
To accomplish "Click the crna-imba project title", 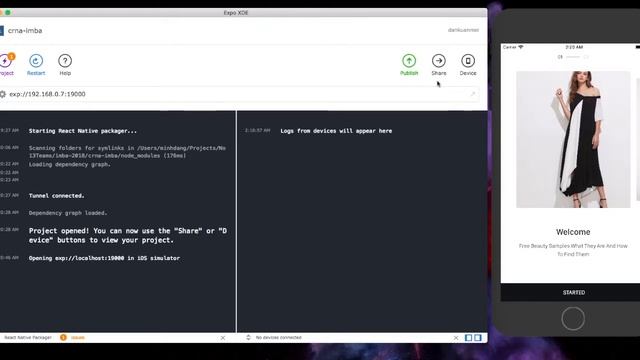I will (x=25, y=31).
